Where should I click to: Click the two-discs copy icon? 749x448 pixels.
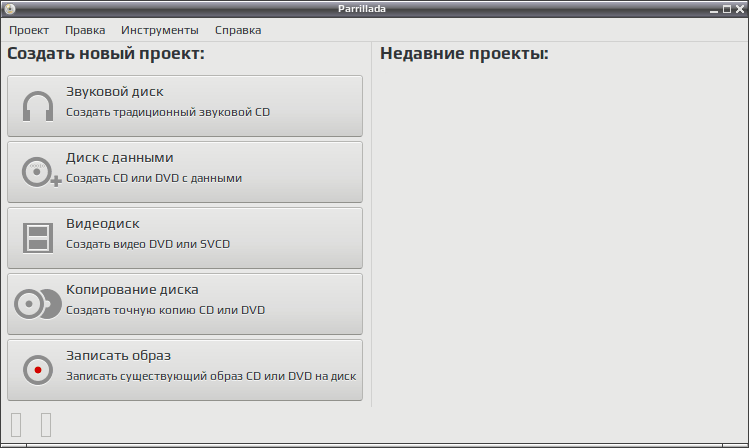tap(38, 304)
